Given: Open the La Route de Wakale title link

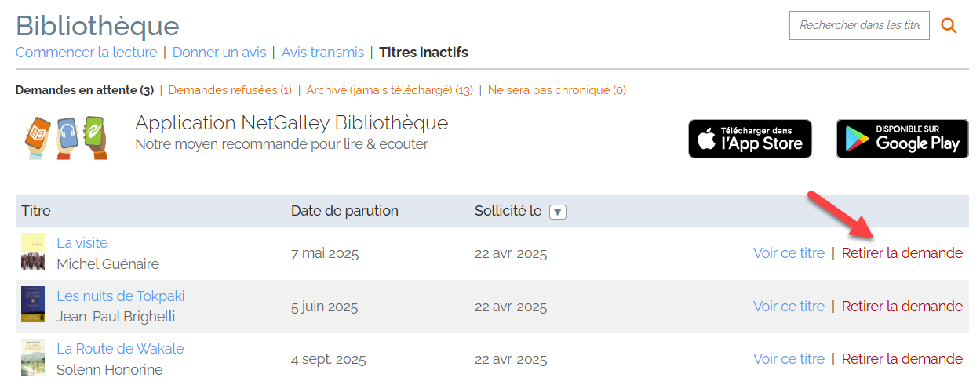Looking at the screenshot, I should pyautogui.click(x=120, y=349).
